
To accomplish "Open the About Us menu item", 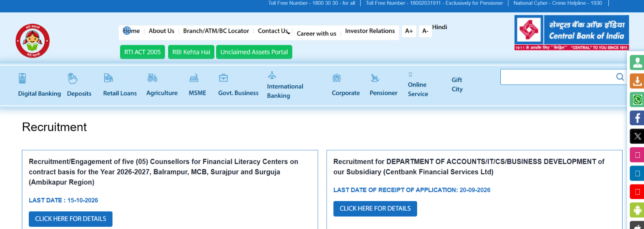I will 162,31.
